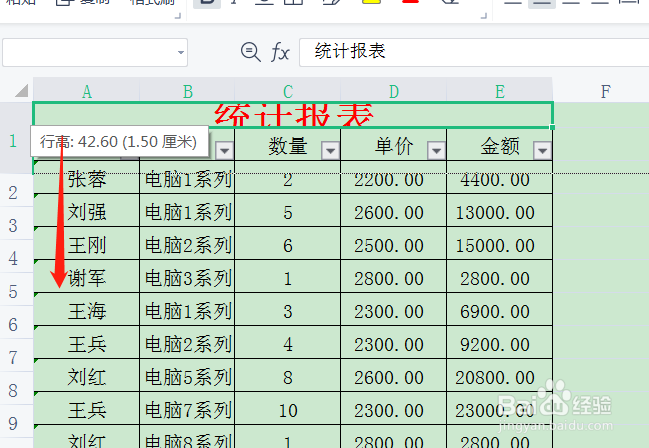Expand the name box dropdown arrow
Viewport: 649px width, 448px height.
(x=180, y=53)
